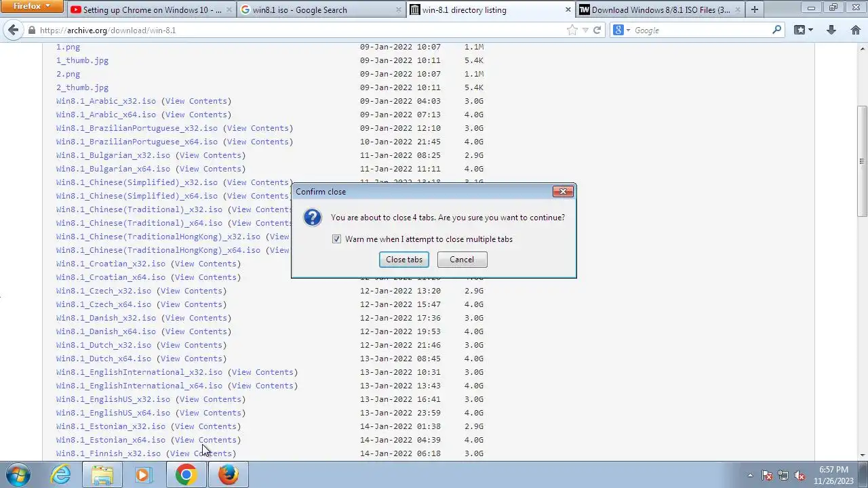Click the Firefox icon in the taskbar
868x488 pixels.
[228, 474]
